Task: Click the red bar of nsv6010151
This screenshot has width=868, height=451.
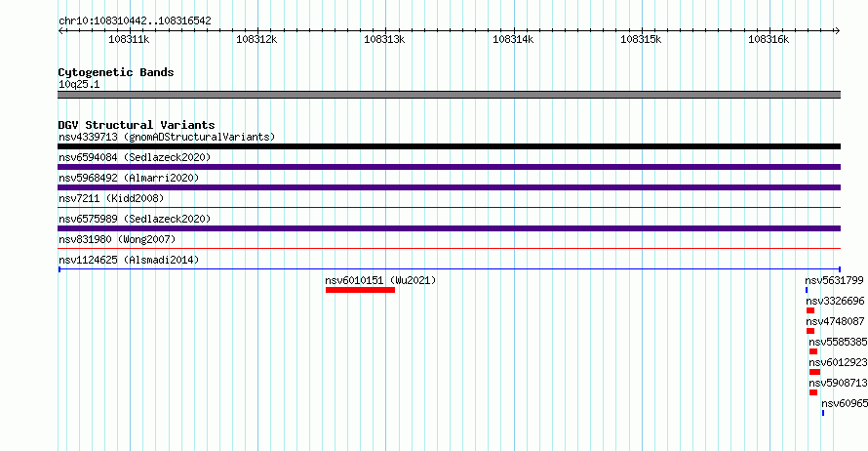Action: pyautogui.click(x=360, y=290)
